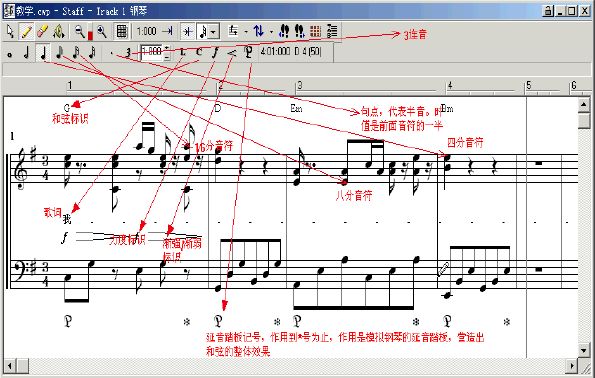Select the crescendo hairpin tool

[231, 53]
